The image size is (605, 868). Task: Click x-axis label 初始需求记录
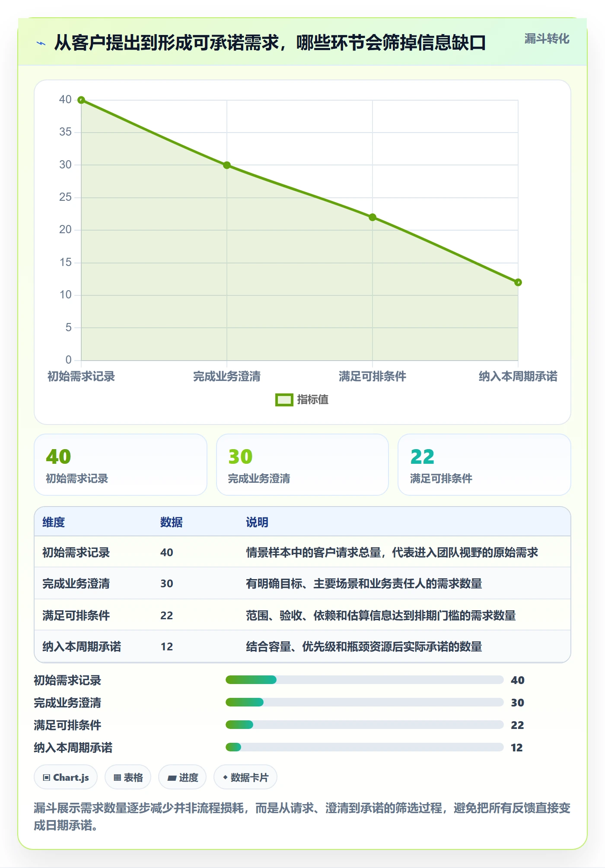pyautogui.click(x=81, y=376)
